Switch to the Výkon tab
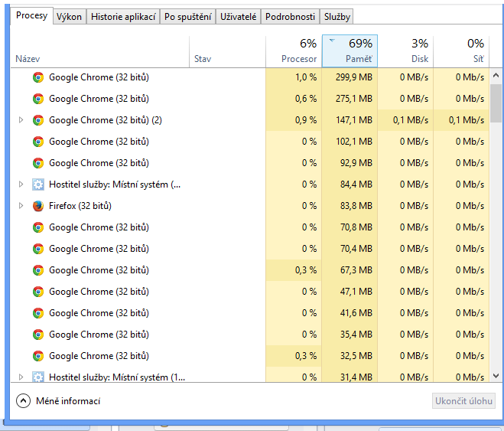The image size is (504, 431). point(69,16)
